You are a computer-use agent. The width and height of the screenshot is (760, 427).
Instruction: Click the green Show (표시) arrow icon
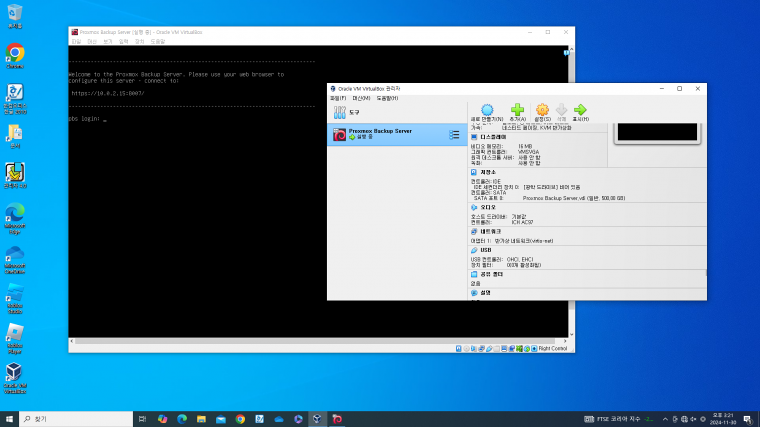(580, 110)
